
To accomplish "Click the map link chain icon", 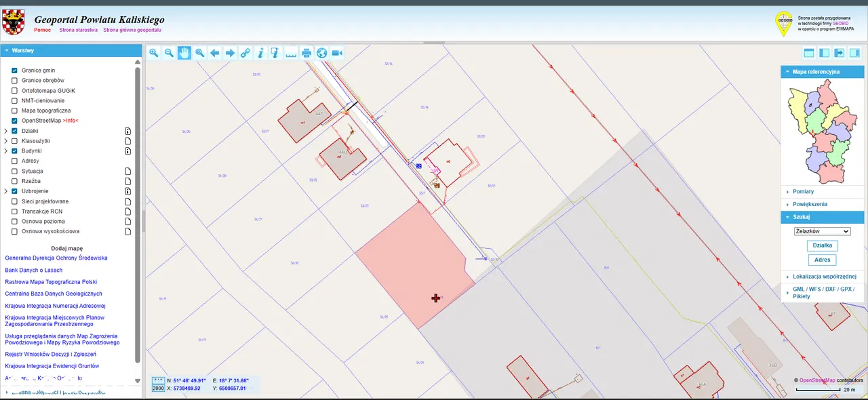I will click(x=245, y=53).
